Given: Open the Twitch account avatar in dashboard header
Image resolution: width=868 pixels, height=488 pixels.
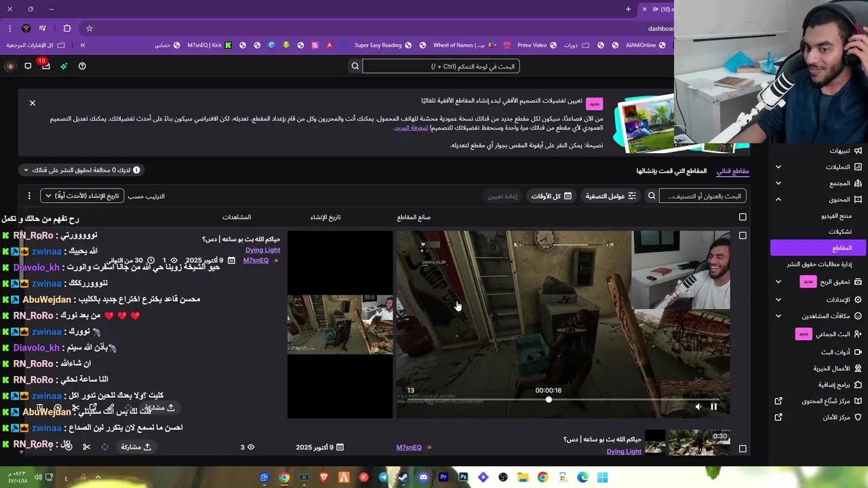Looking at the screenshot, I should [x=9, y=66].
